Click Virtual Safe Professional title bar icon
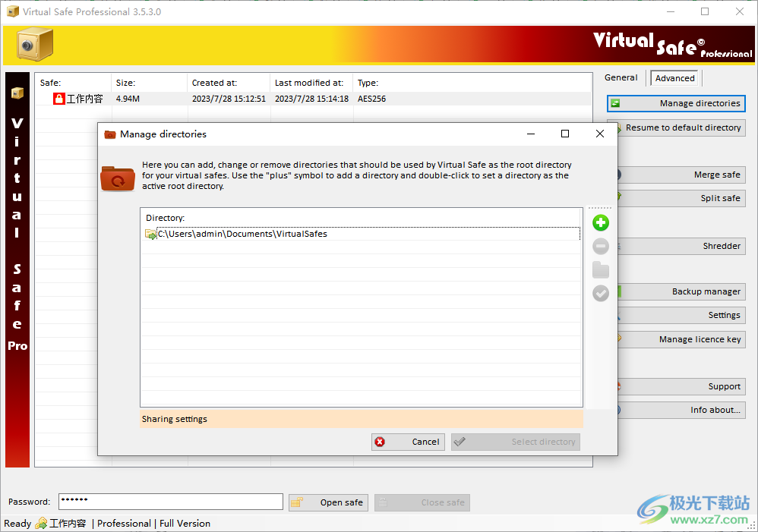The height and width of the screenshot is (532, 758). (x=13, y=11)
